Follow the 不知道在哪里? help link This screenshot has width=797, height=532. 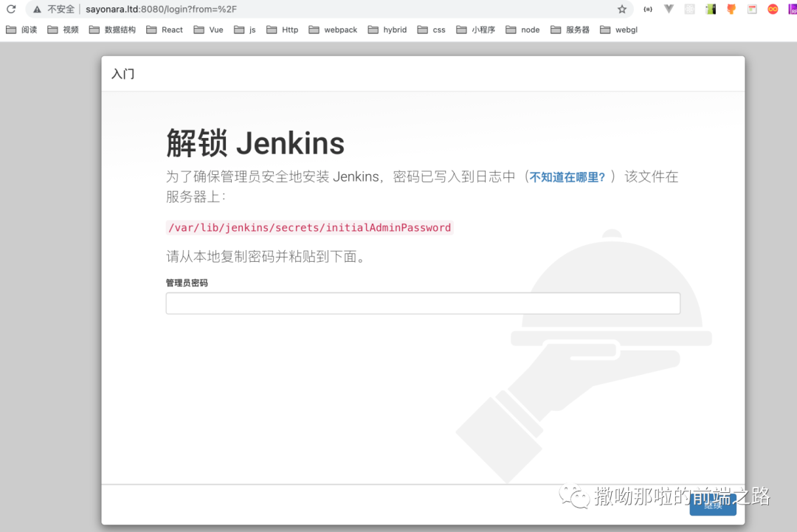[567, 177]
